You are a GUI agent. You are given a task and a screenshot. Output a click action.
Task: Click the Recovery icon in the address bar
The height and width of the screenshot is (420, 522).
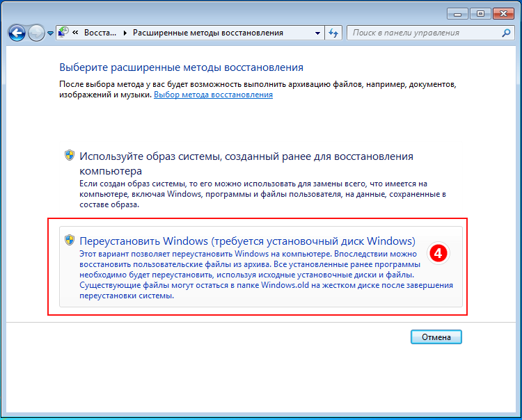63,32
